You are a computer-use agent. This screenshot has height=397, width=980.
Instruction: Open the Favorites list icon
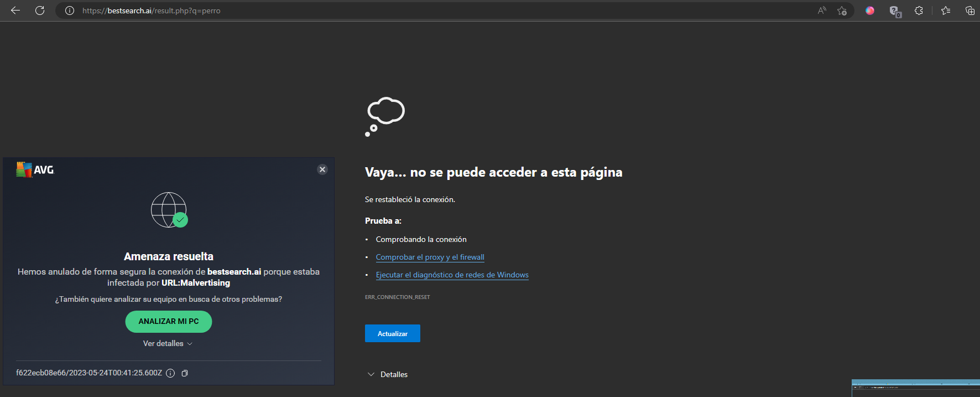coord(946,11)
